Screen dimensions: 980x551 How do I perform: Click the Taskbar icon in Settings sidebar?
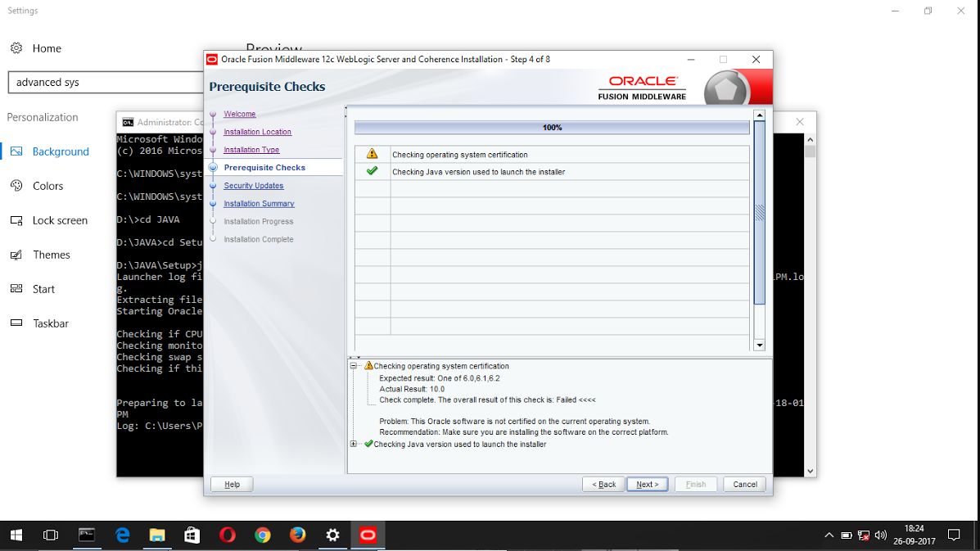click(x=16, y=323)
